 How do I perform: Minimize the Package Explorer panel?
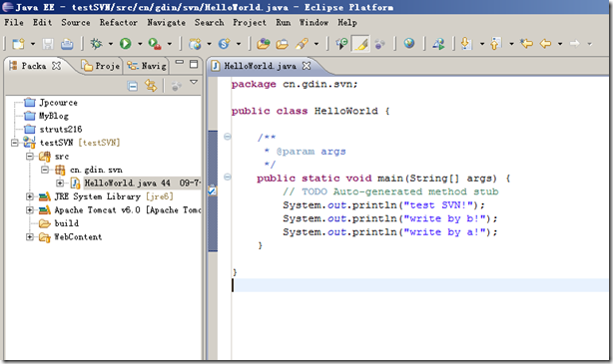(x=180, y=63)
